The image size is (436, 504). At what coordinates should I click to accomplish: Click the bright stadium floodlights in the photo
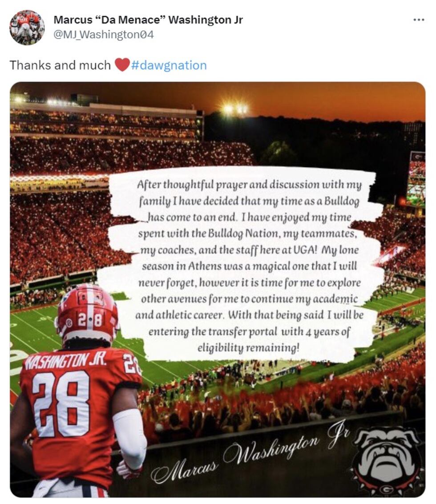(235, 108)
